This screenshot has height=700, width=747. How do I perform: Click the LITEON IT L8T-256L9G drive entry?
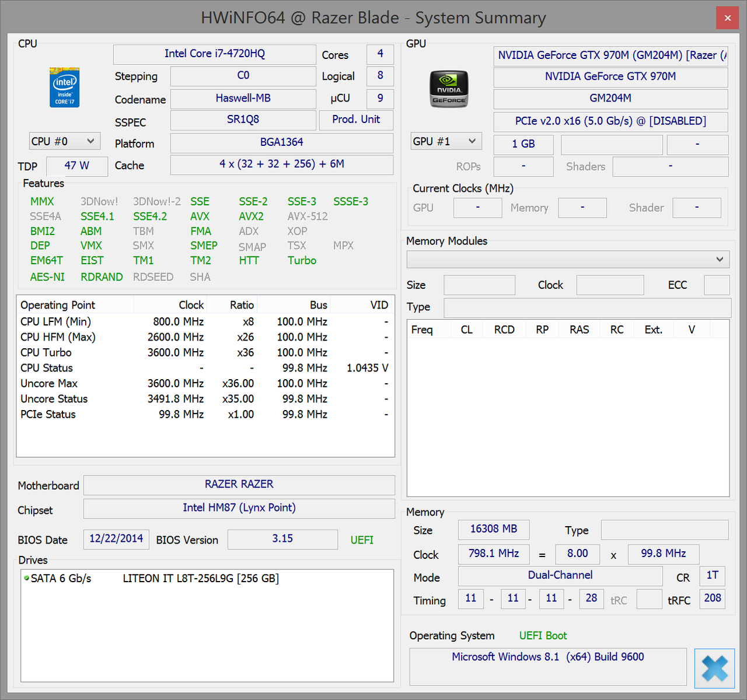coord(201,579)
